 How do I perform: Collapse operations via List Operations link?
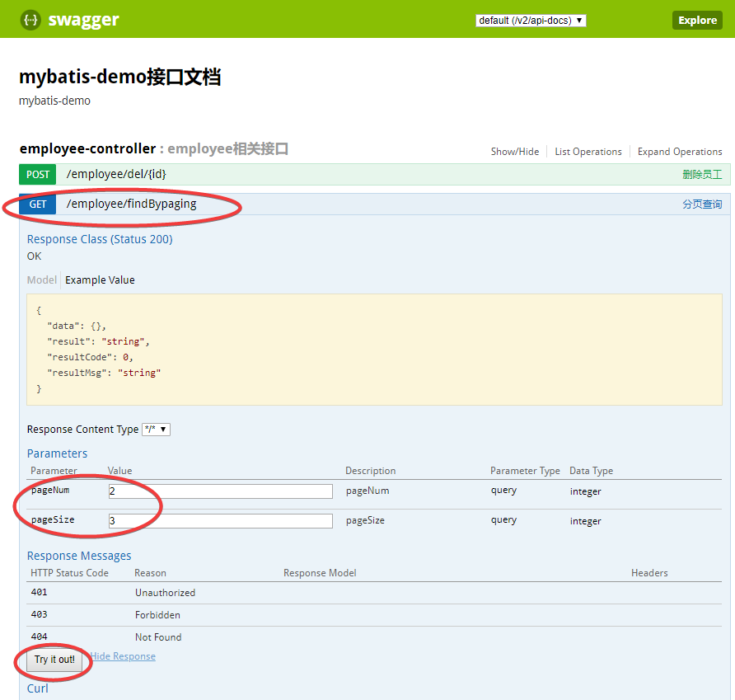click(588, 152)
